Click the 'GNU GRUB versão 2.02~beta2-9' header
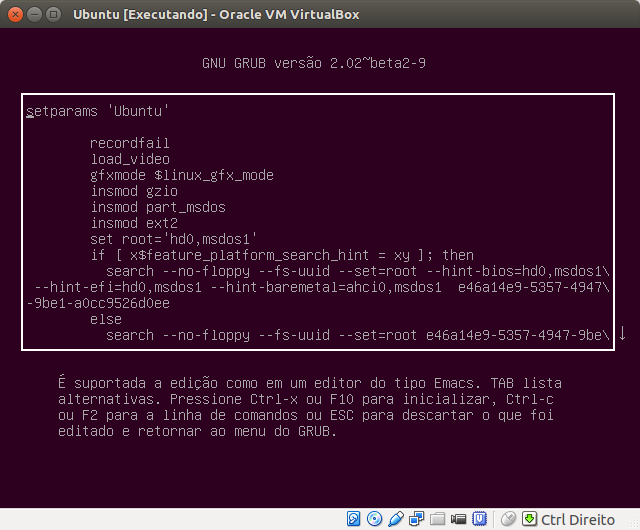Viewport: 640px width, 530px height. coord(314,63)
